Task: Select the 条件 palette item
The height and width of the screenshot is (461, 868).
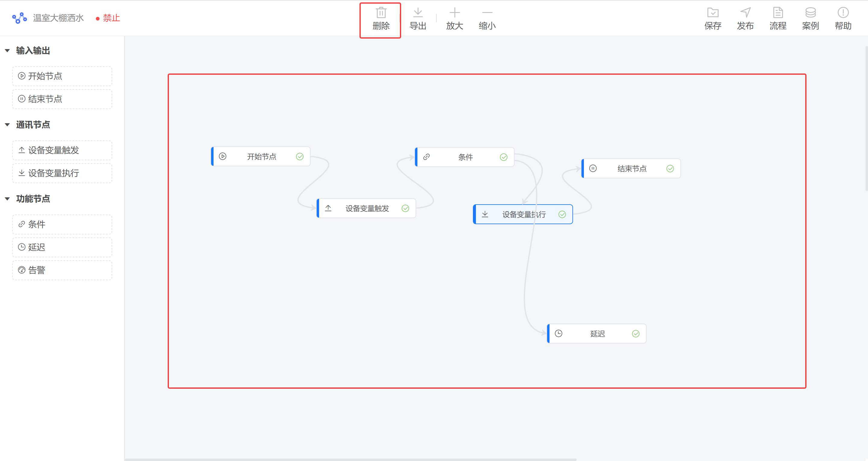Action: coord(62,224)
